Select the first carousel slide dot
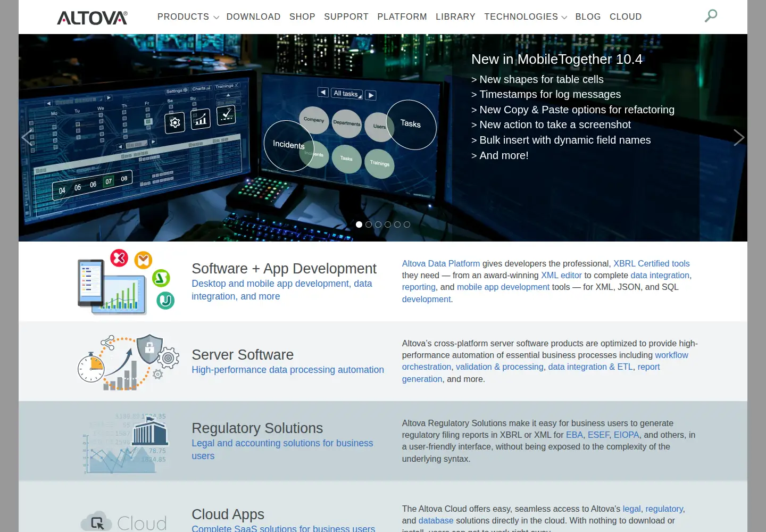The height and width of the screenshot is (532, 766). [359, 225]
